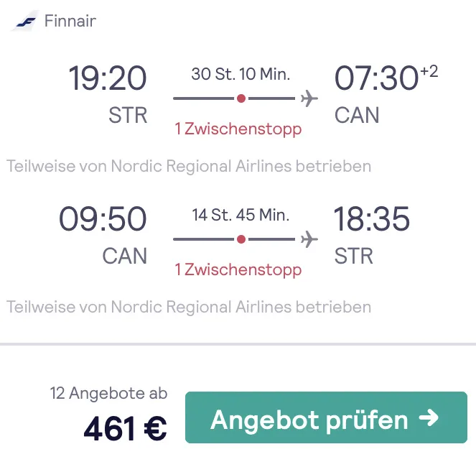Select the 19:20 departure time
Image resolution: width=476 pixels, height=462 pixels.
(x=108, y=78)
